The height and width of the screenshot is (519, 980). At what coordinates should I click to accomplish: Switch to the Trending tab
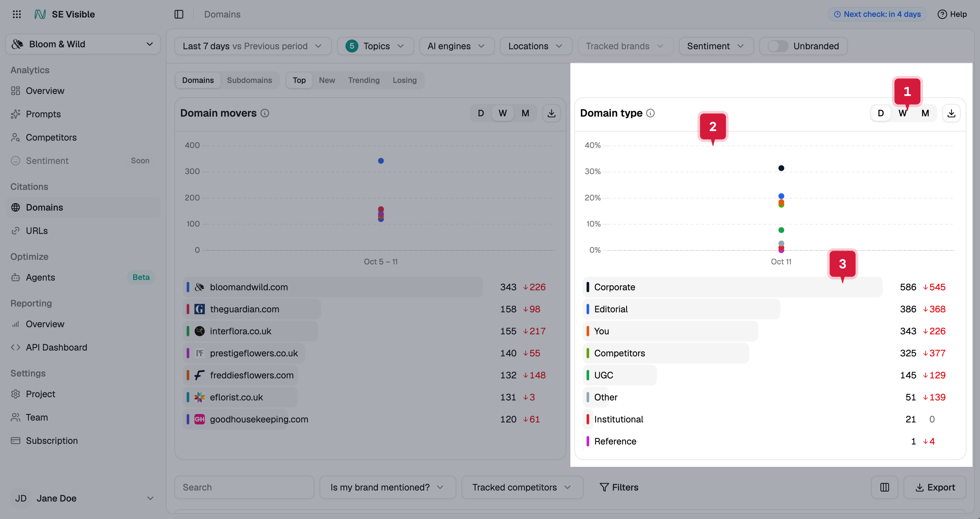364,80
